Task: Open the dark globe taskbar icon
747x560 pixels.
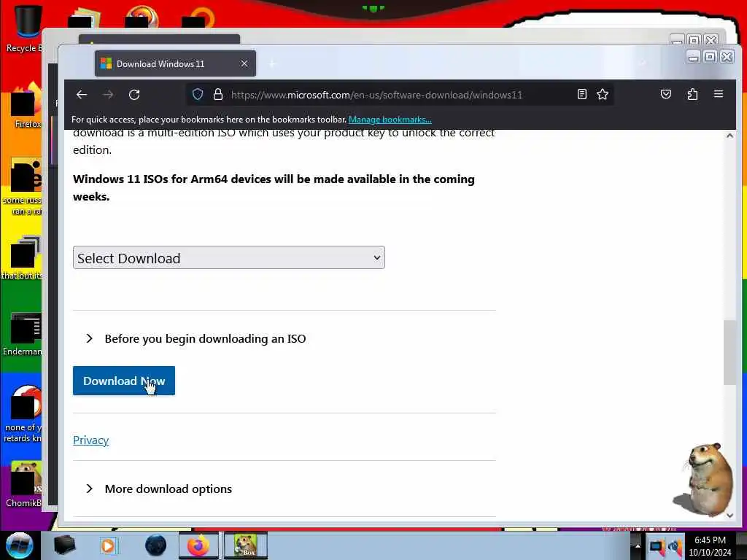Action: [156, 545]
